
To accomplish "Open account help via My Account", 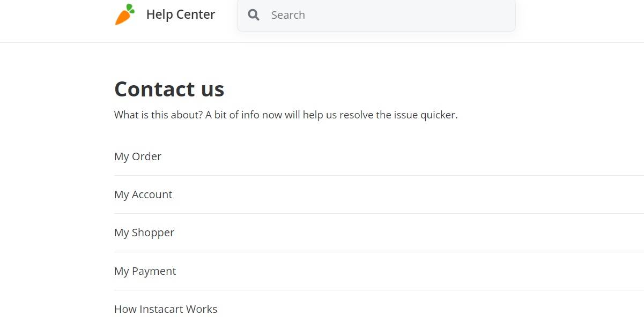I will [x=143, y=194].
